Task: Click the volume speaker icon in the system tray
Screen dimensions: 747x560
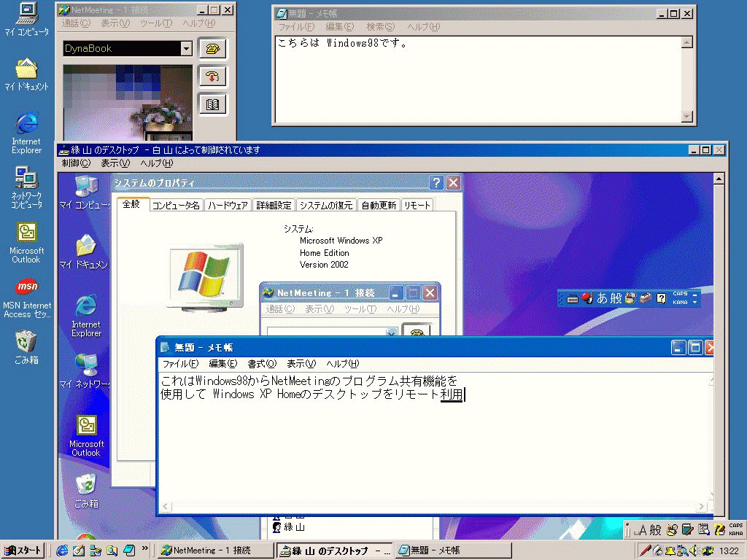Action: point(694,551)
